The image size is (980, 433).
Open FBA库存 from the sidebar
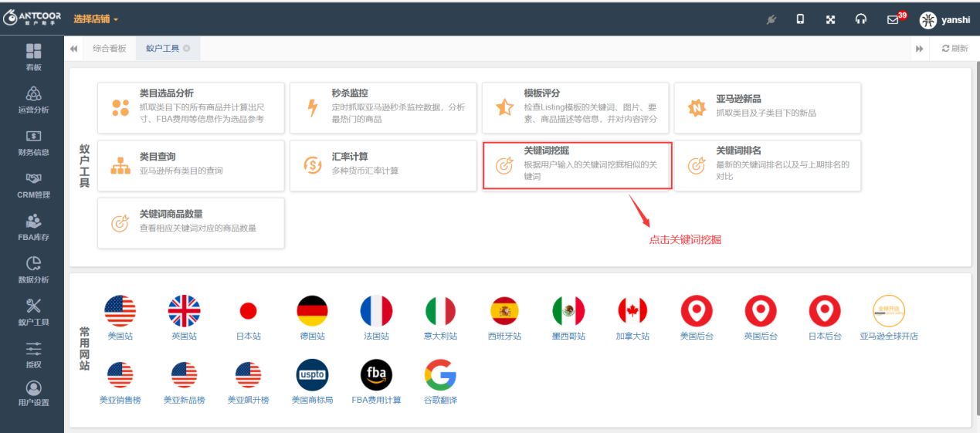point(33,227)
